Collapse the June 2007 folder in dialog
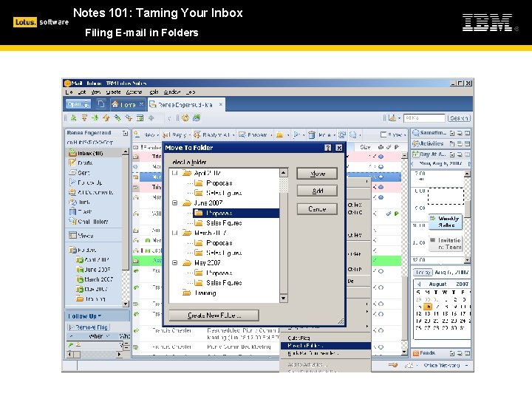The height and width of the screenshot is (399, 532). 174,203
